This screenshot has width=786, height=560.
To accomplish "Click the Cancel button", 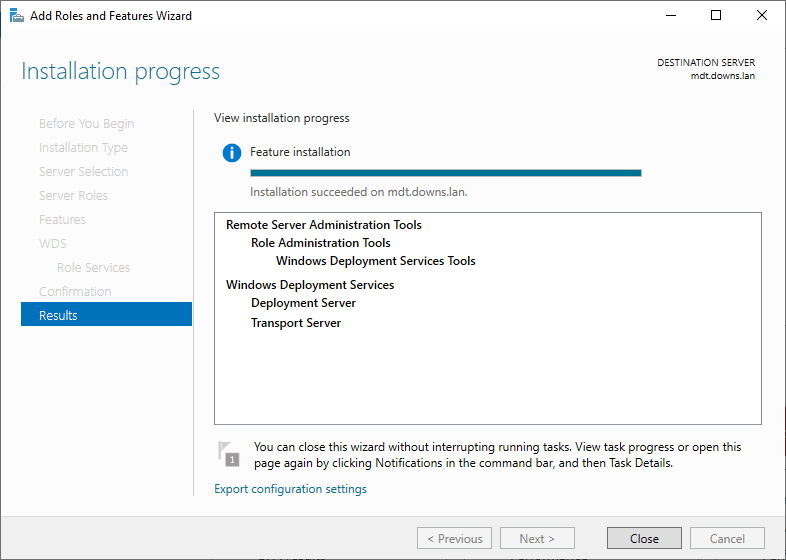I will [x=727, y=538].
